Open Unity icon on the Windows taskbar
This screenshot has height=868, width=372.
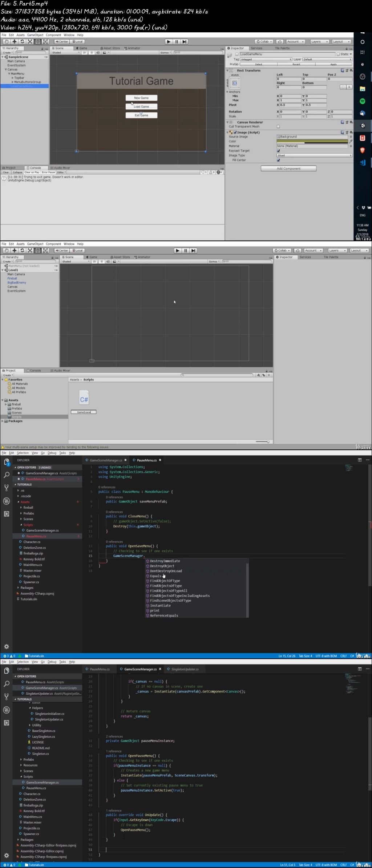click(x=363, y=126)
